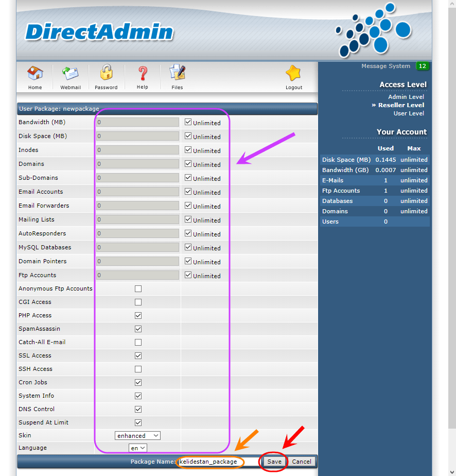Switch to Admin Level access
This screenshot has width=456, height=476.
tap(406, 97)
